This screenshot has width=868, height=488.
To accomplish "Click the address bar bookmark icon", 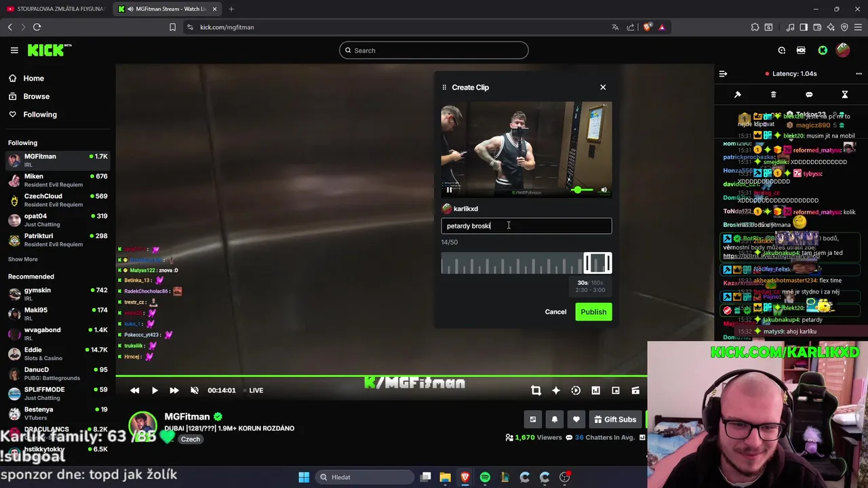I will coord(172,27).
